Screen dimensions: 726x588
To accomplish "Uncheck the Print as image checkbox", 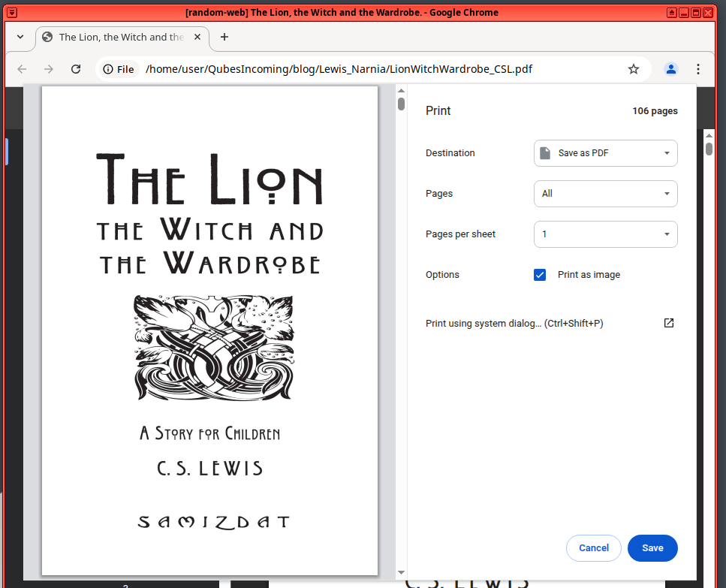I will (x=540, y=275).
